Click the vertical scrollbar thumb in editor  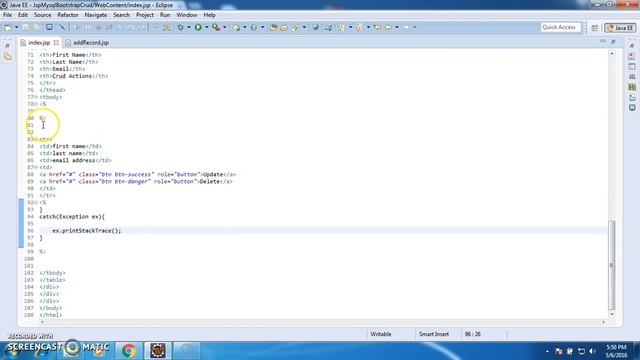[611, 265]
